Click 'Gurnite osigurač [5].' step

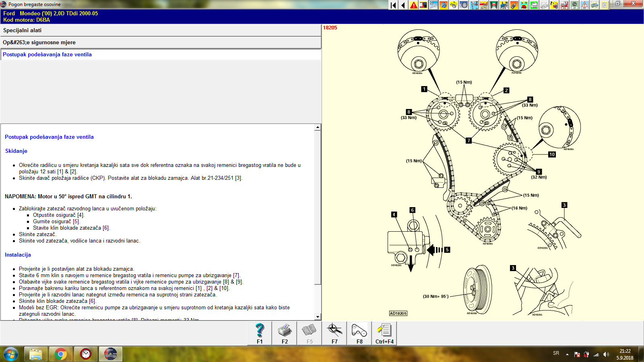(56, 221)
